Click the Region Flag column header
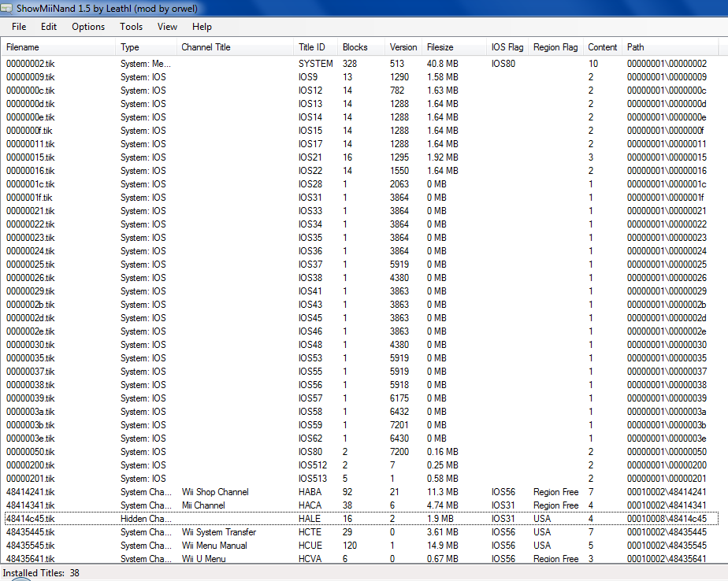The image size is (728, 581). (555, 47)
